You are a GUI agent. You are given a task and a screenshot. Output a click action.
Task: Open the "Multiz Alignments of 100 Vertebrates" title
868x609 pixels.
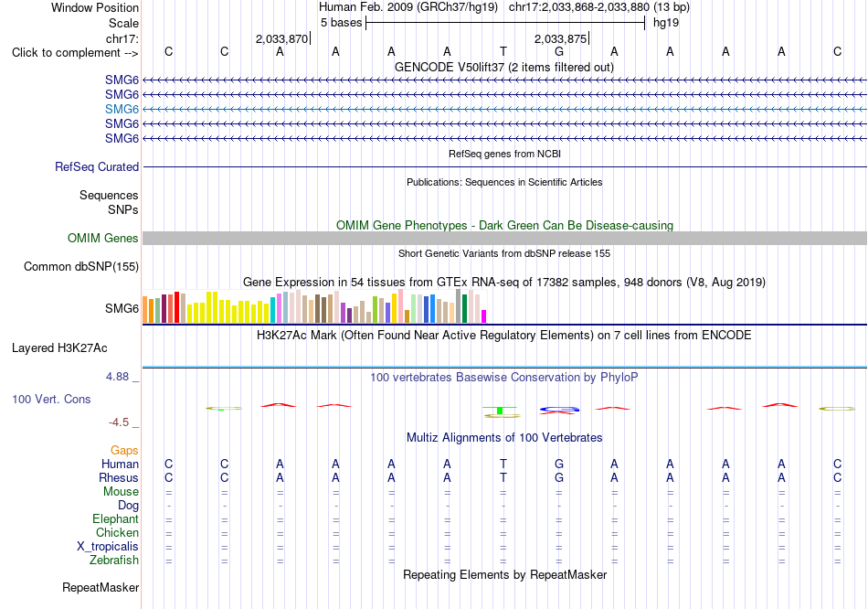coord(504,438)
